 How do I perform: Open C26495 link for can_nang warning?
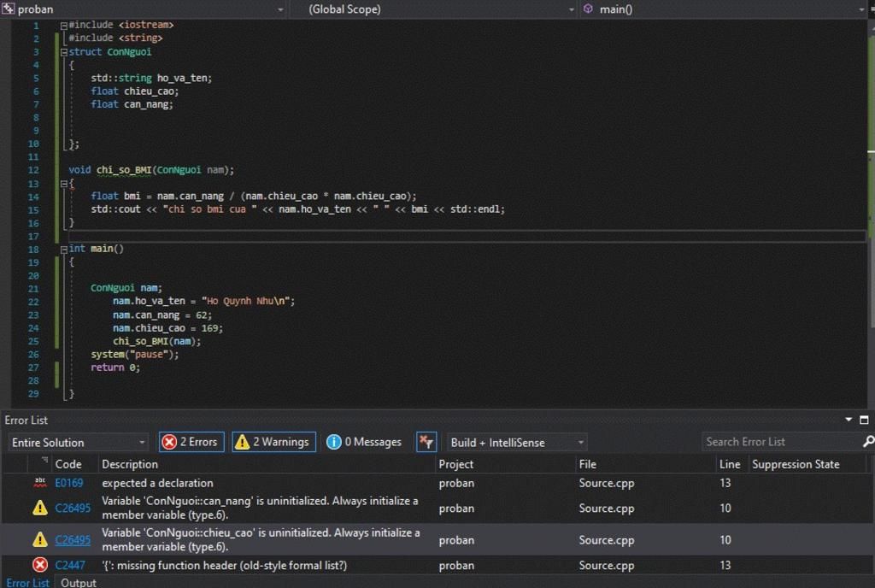(73, 509)
